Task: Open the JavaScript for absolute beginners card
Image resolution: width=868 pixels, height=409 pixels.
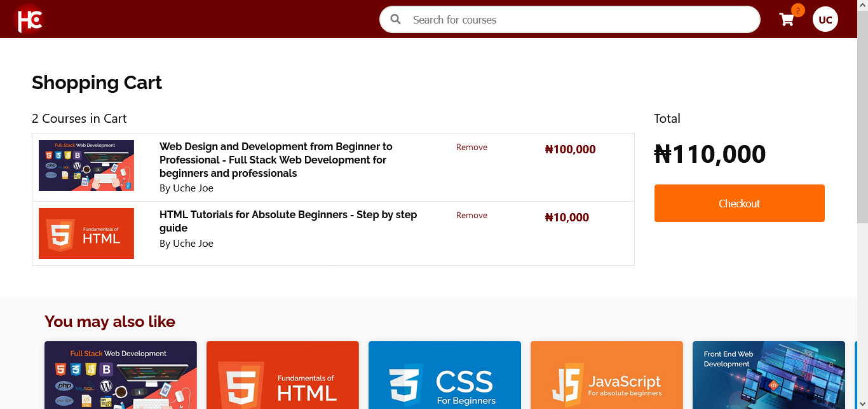Action: pyautogui.click(x=607, y=375)
